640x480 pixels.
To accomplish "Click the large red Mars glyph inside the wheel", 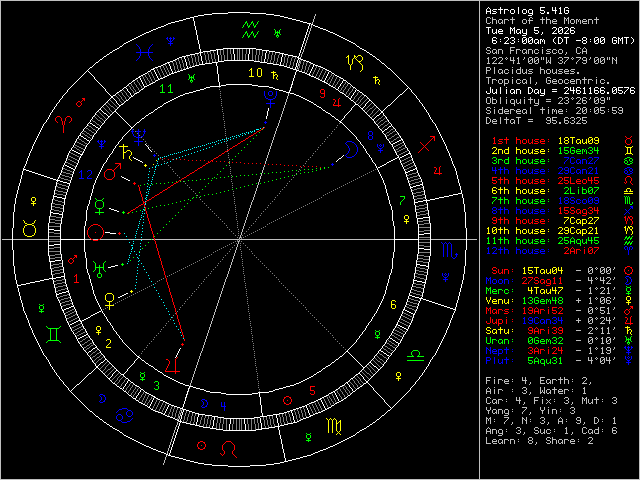I will tap(113, 172).
